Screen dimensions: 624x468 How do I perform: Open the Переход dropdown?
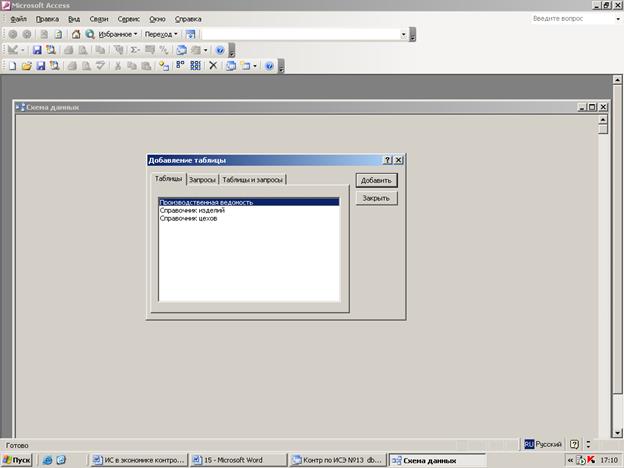coord(161,34)
